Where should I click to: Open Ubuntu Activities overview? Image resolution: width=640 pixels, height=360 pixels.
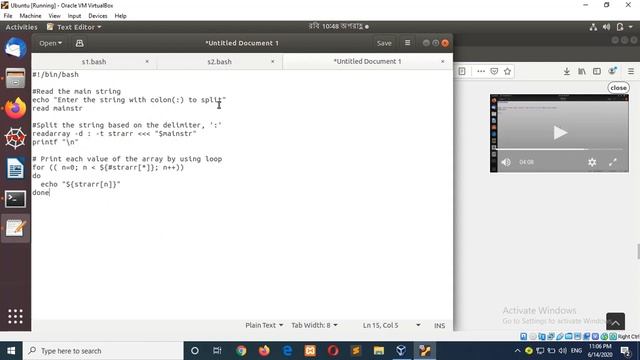[x=21, y=27]
